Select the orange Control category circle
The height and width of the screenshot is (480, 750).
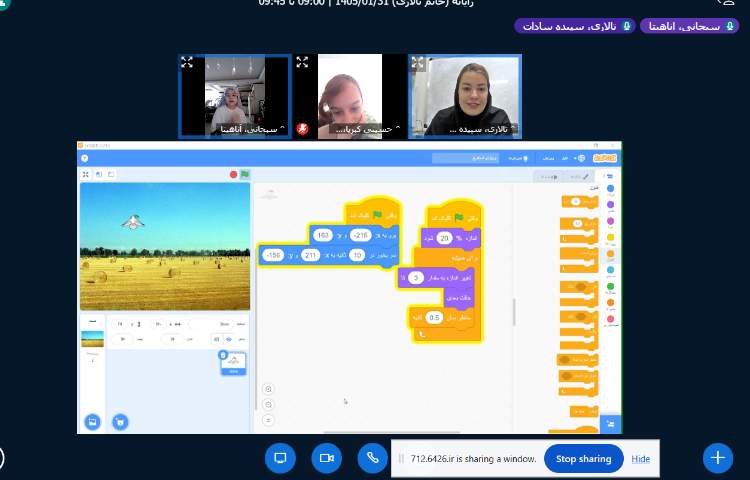[x=610, y=253]
